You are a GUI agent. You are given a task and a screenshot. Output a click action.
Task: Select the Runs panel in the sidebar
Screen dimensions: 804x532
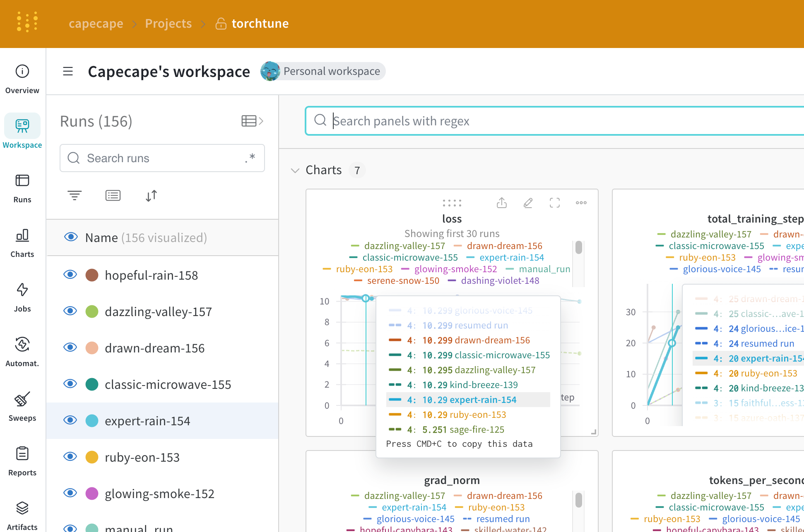(22, 186)
